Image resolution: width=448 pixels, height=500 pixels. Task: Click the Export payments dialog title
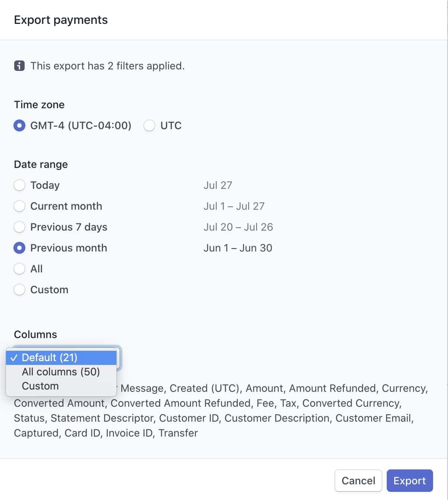coord(60,20)
